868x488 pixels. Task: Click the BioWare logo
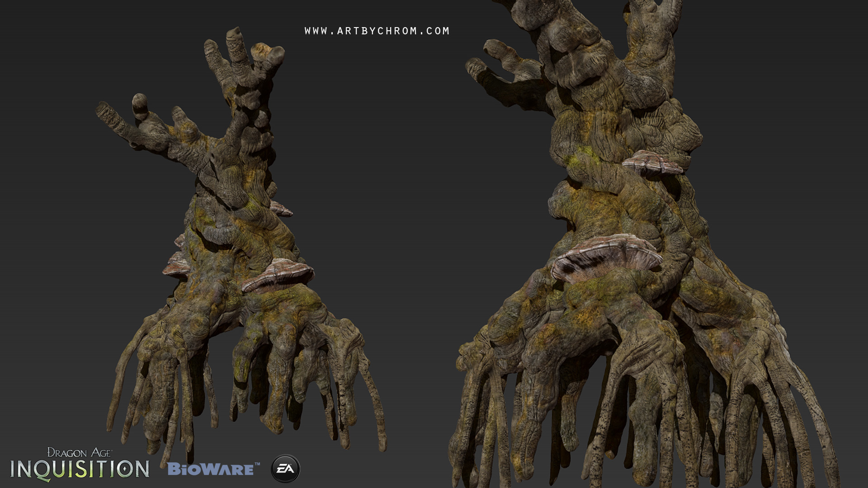(x=213, y=469)
